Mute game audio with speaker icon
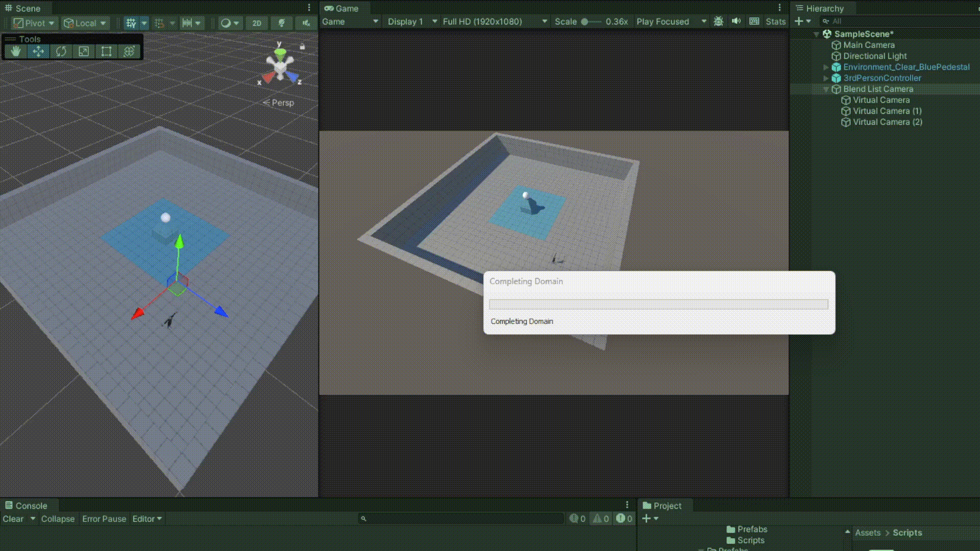The height and width of the screenshot is (551, 980). (x=736, y=21)
